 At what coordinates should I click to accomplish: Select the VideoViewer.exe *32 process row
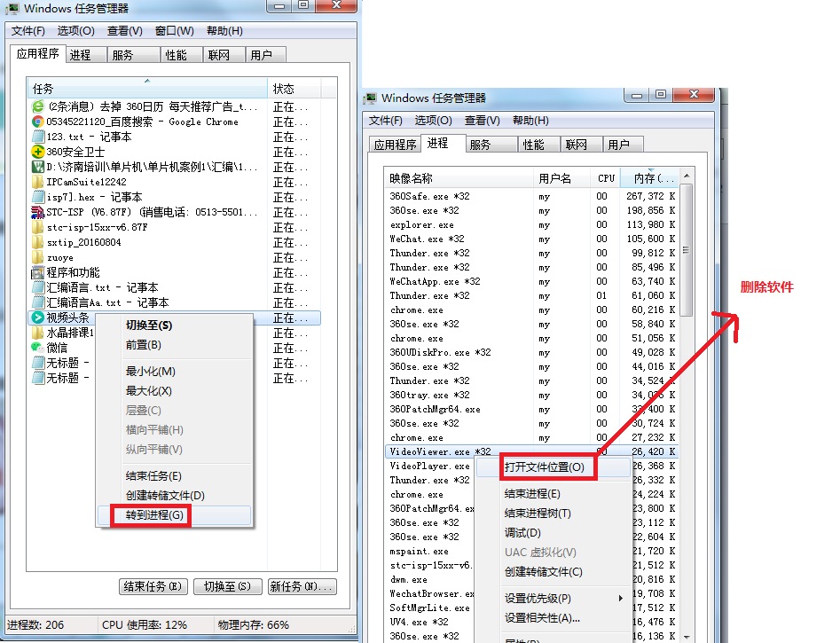pos(532,451)
